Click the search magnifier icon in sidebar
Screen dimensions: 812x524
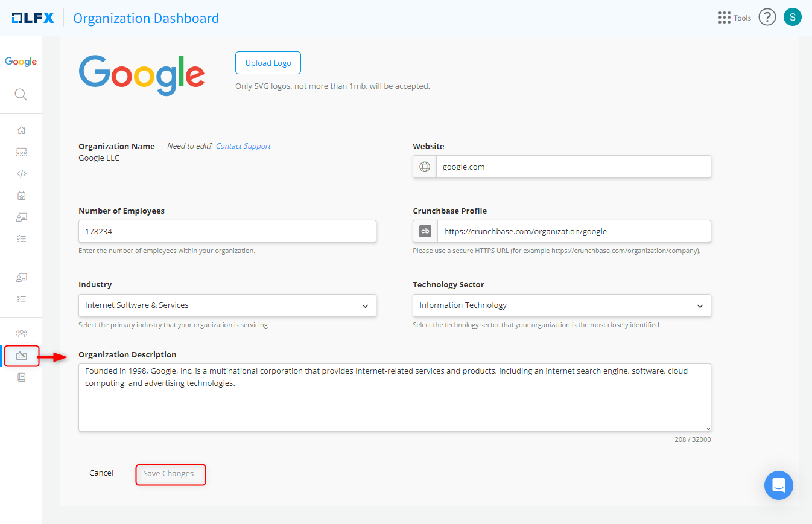(x=21, y=94)
